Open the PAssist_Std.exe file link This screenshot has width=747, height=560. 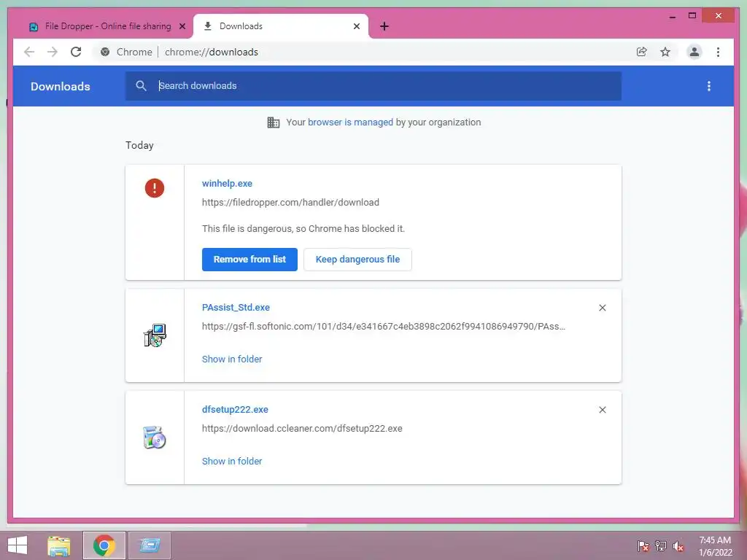click(236, 308)
